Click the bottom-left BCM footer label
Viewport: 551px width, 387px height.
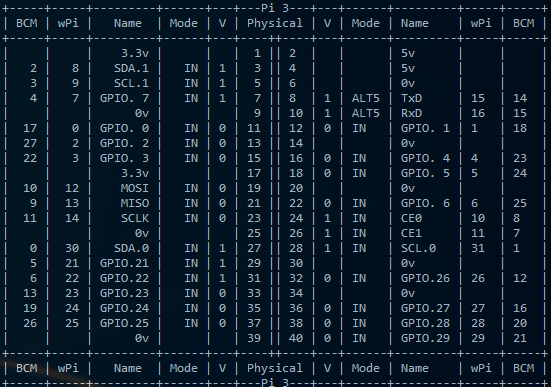click(27, 368)
